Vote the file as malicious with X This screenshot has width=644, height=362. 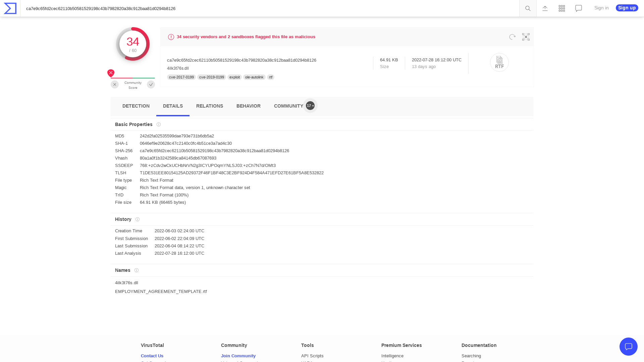(115, 84)
